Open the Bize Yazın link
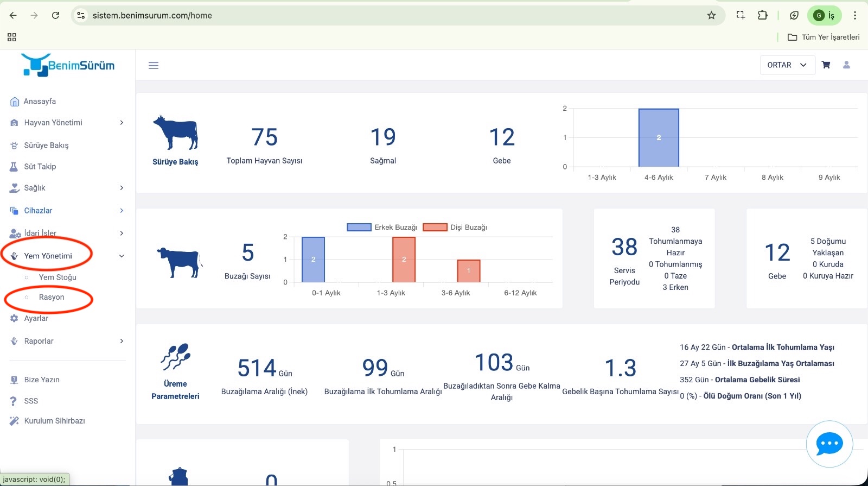The image size is (868, 486). 42,380
